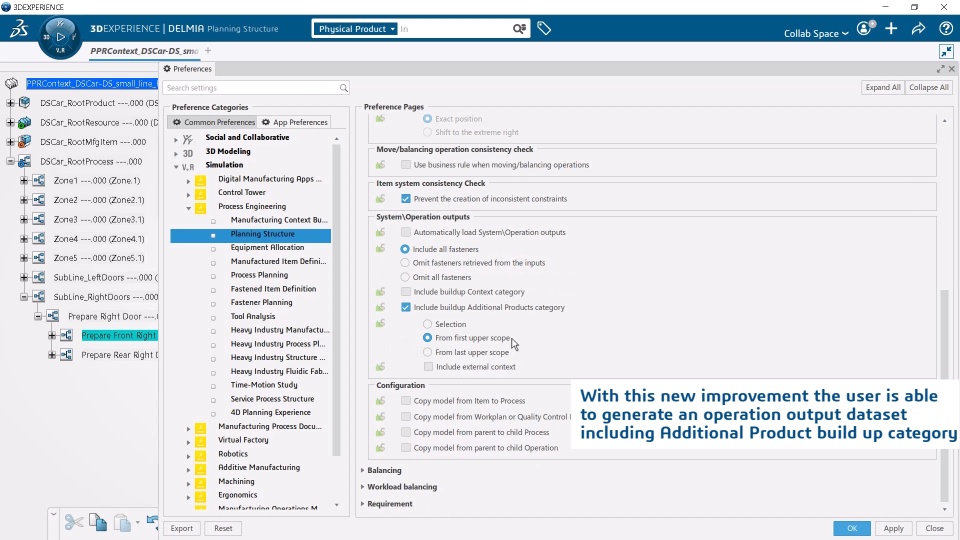Select Fastener Planning preference page
This screenshot has width=960, height=540.
[261, 302]
